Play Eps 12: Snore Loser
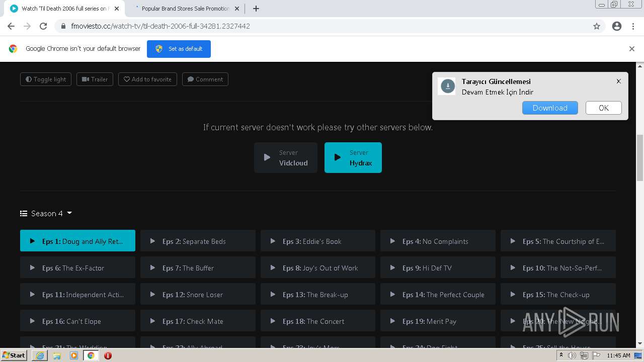The image size is (644, 362). (x=198, y=294)
